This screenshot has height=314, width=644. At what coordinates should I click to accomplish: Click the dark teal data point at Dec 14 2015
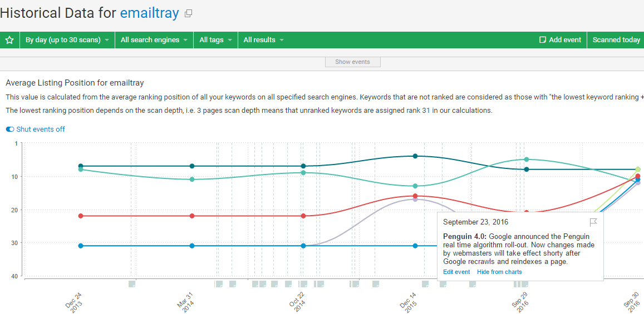415,156
